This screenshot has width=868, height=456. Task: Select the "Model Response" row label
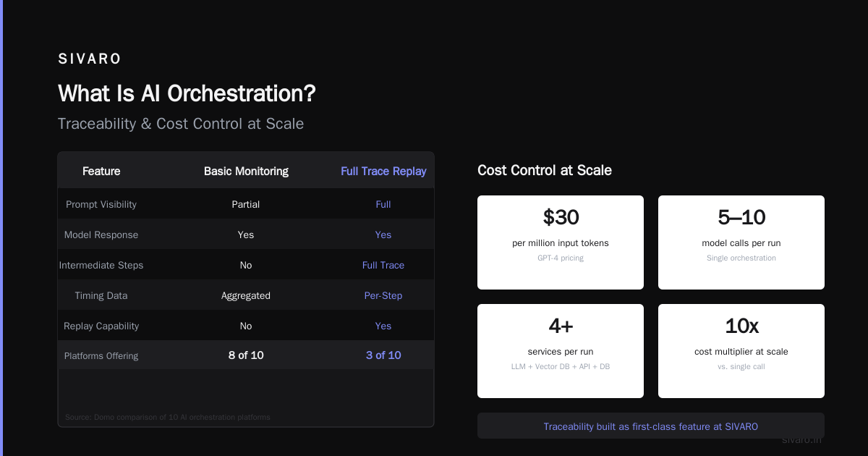pos(101,235)
